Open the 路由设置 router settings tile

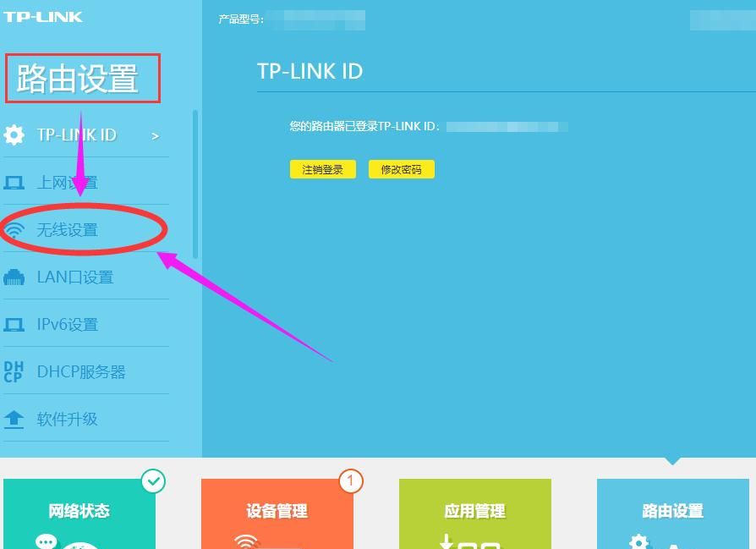(672, 513)
